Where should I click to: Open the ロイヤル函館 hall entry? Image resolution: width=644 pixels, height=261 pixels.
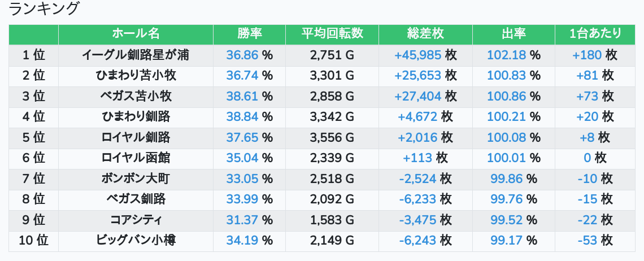[x=136, y=158]
